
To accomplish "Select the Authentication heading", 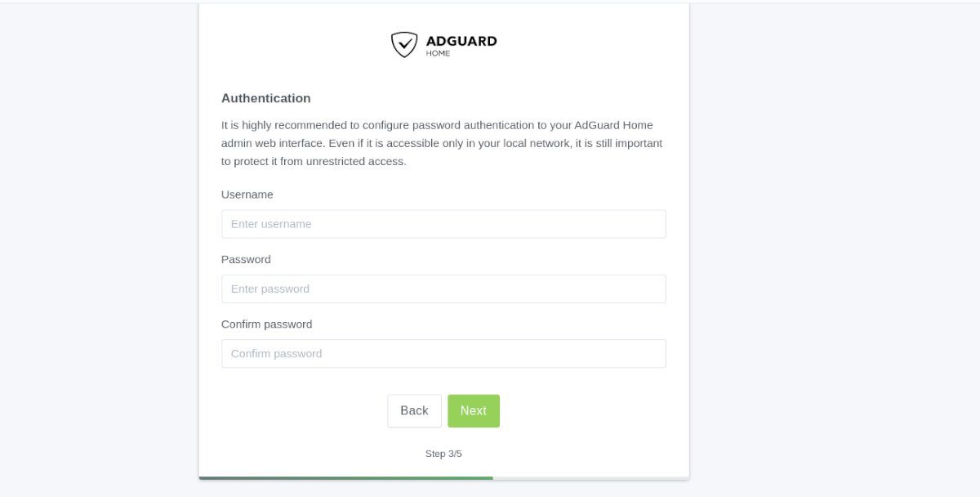I will (265, 98).
